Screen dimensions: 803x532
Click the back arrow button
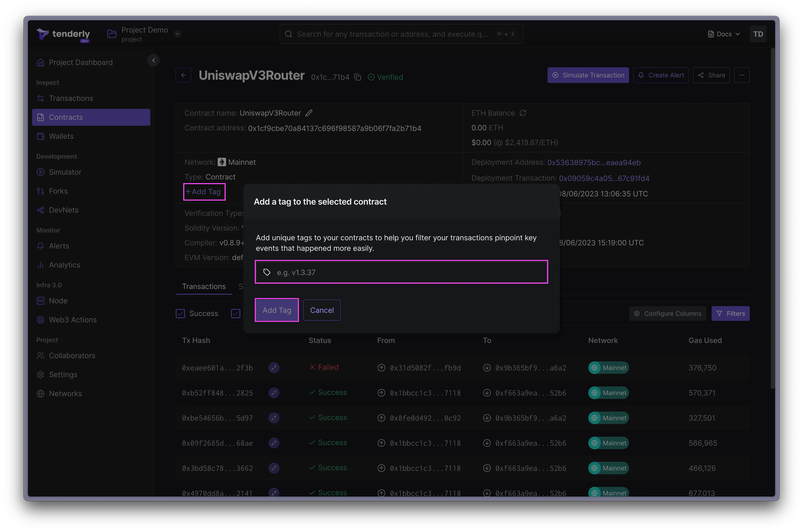point(183,75)
